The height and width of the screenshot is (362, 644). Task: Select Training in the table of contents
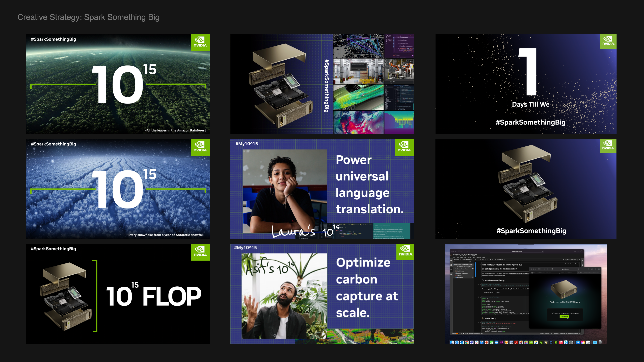459,275
